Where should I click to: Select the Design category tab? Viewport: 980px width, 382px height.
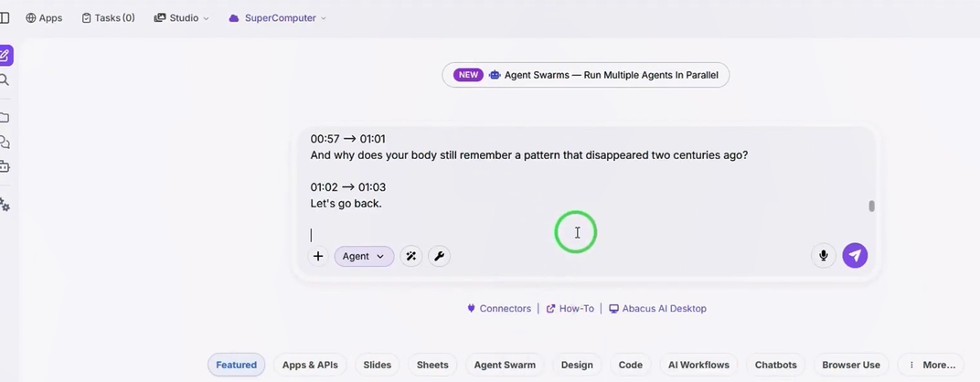click(577, 366)
